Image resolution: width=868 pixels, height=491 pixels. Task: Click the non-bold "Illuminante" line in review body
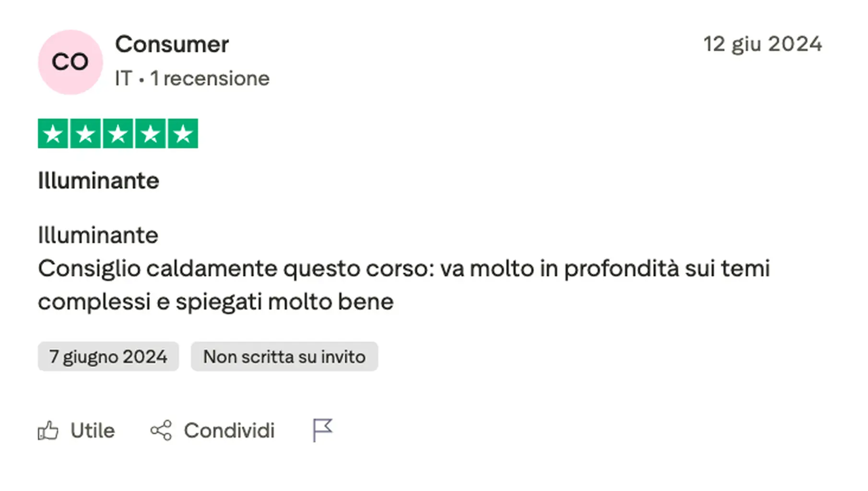click(x=98, y=235)
